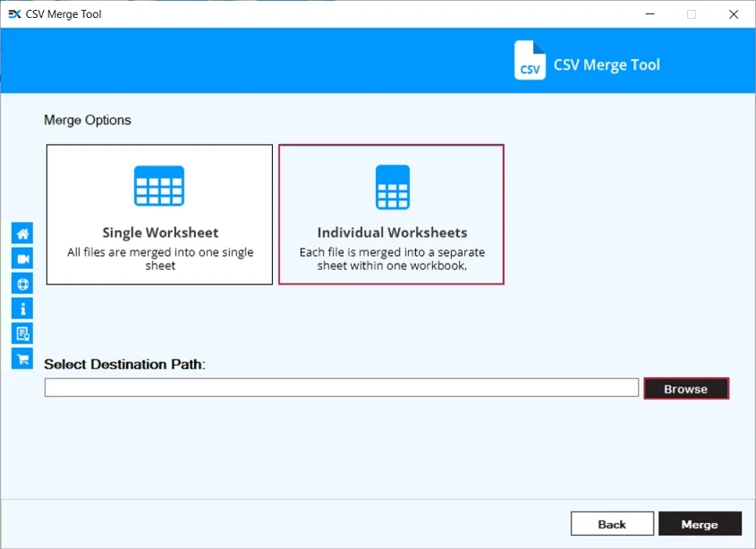
Task: Click the Single Worksheet grid icon
Action: point(159,187)
